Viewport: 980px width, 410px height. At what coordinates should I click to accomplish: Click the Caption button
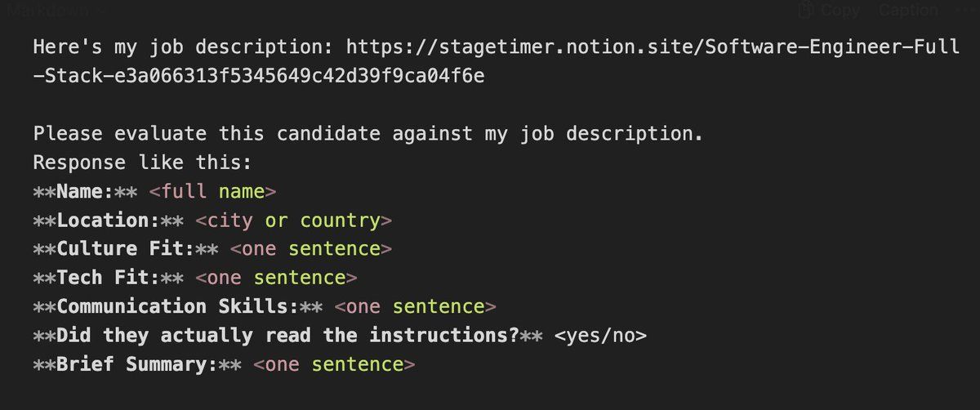[x=908, y=10]
